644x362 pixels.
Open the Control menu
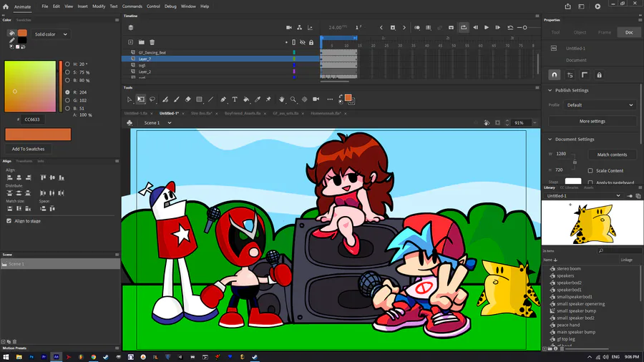coord(153,6)
